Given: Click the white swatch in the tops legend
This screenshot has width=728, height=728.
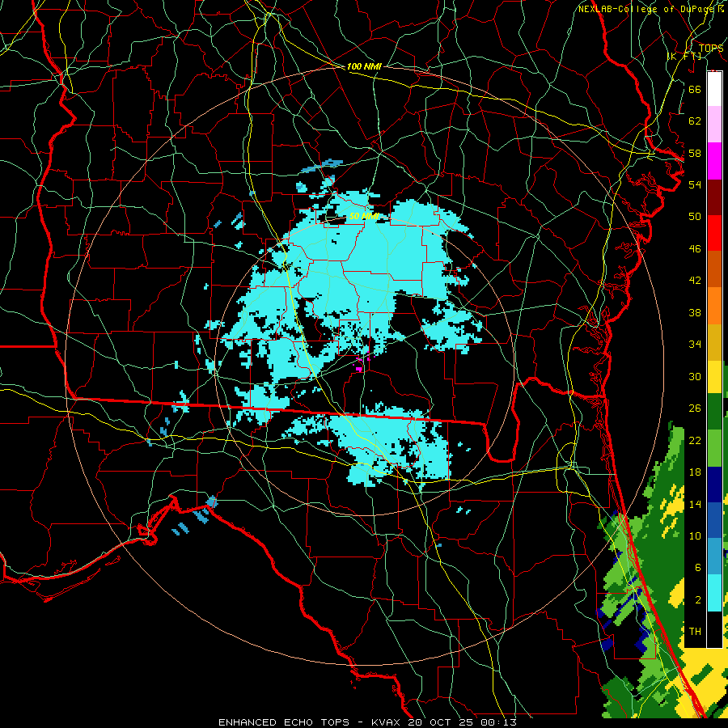Looking at the screenshot, I should (x=714, y=89).
